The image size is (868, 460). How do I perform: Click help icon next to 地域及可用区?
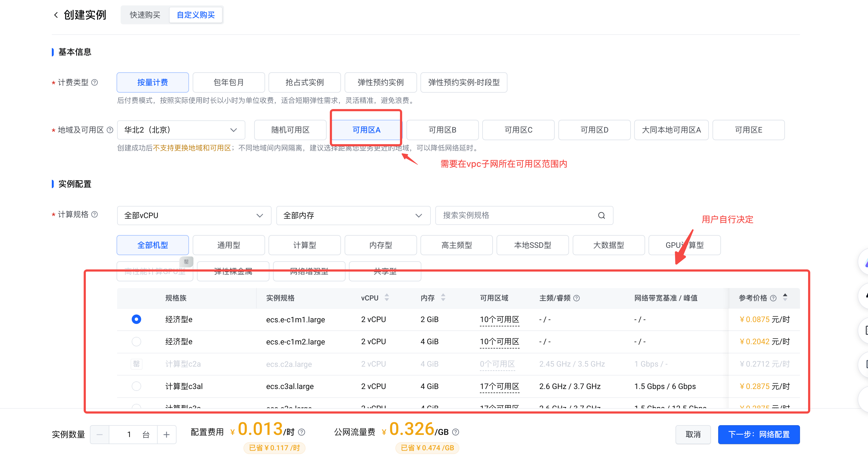[x=110, y=130]
